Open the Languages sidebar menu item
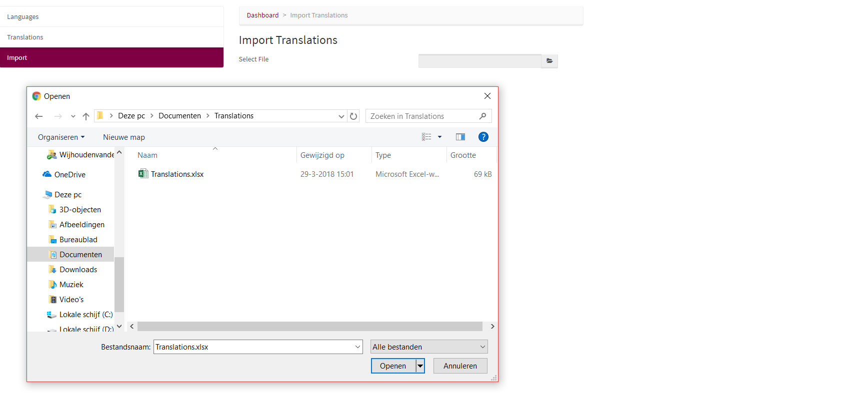The image size is (868, 401). point(23,17)
